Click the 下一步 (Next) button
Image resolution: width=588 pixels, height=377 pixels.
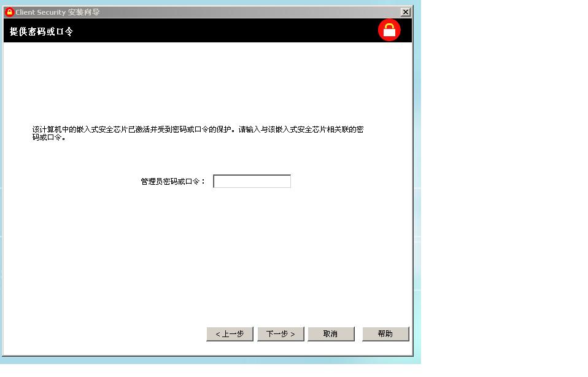280,334
